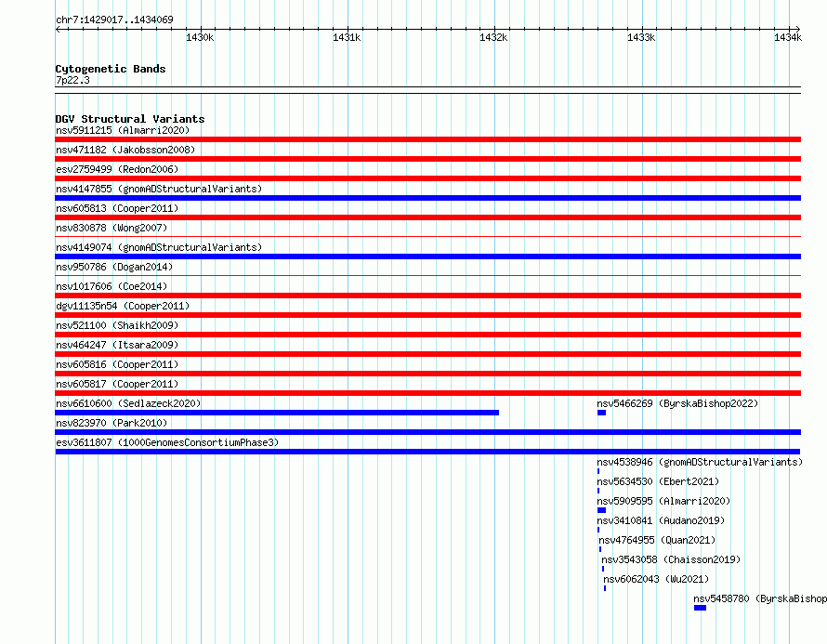Open nsv950786 (Dogan2014) variant label
This screenshot has height=644, width=827.
tap(114, 267)
